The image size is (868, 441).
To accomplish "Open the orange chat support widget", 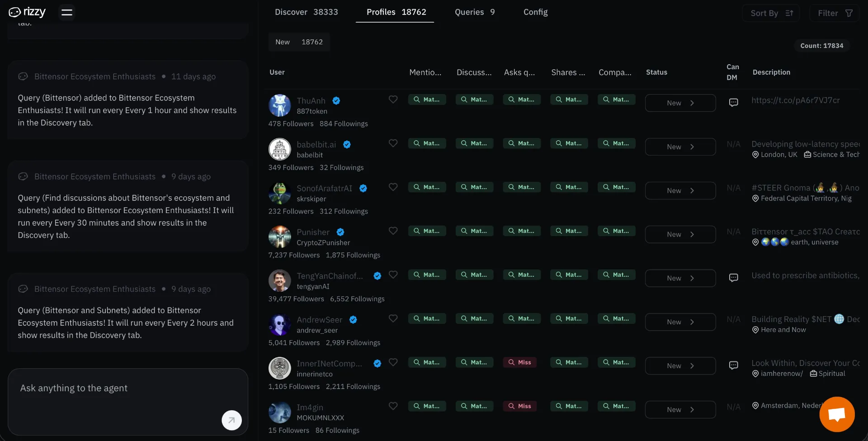I will click(x=837, y=414).
